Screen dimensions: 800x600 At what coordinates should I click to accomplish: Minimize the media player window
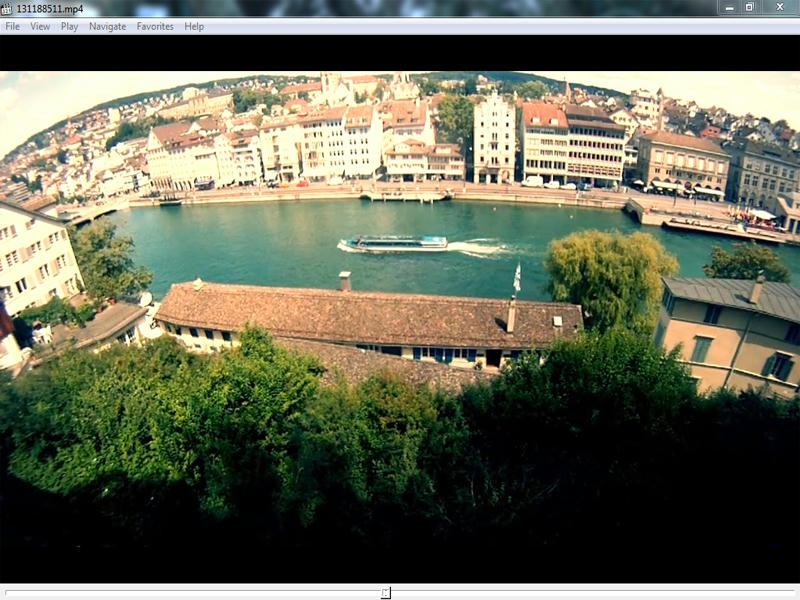coord(730,7)
